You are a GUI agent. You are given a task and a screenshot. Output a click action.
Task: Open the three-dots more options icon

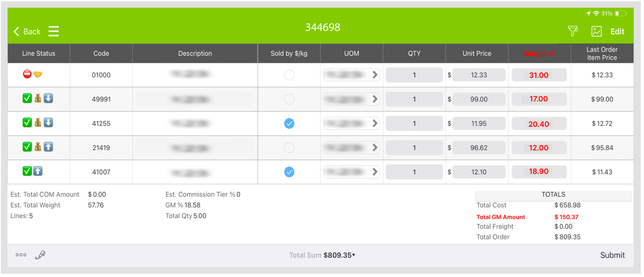[21, 255]
